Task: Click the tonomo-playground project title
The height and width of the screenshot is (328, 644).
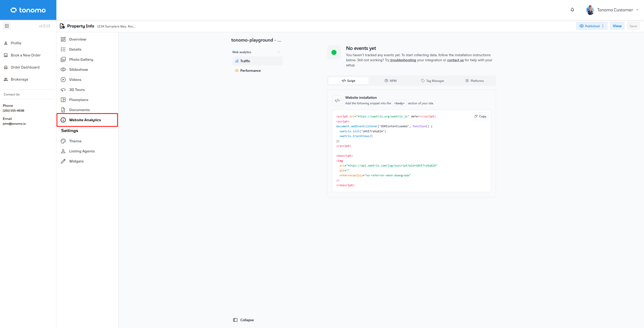Action: click(x=256, y=40)
